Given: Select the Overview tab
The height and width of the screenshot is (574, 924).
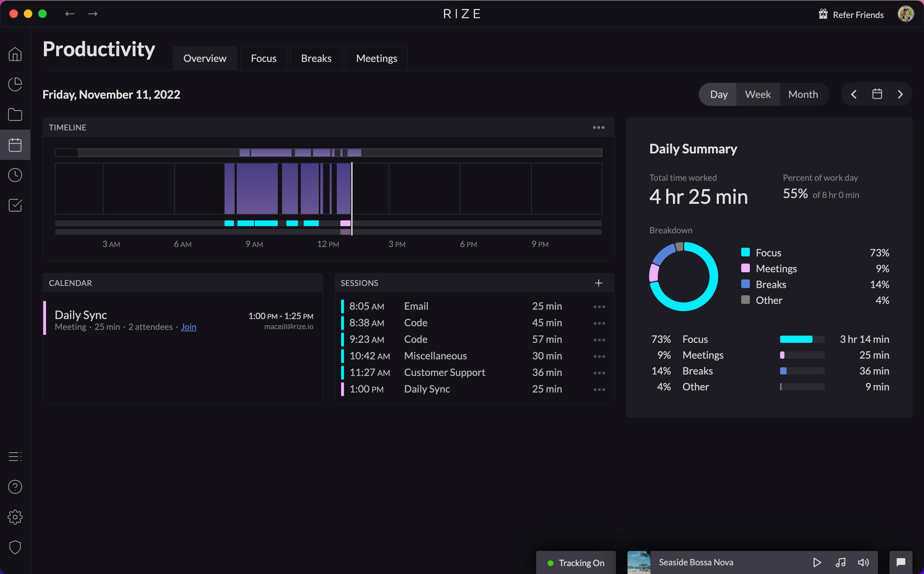Looking at the screenshot, I should click(x=205, y=58).
